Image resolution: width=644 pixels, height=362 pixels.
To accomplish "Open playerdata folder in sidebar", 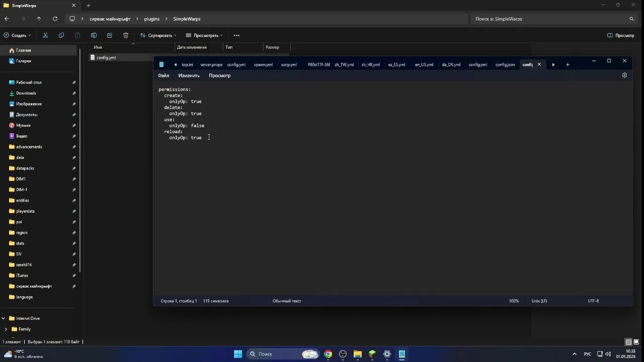I will pos(25,211).
